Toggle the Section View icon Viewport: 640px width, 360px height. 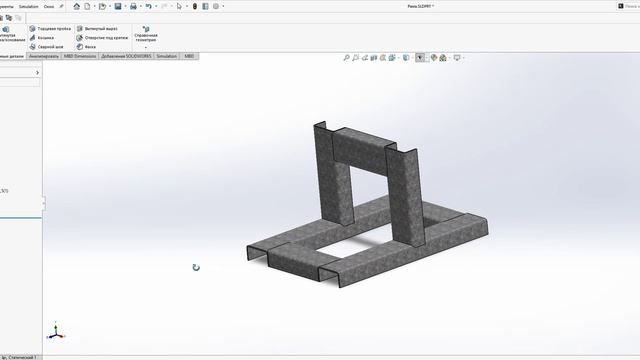(x=373, y=58)
